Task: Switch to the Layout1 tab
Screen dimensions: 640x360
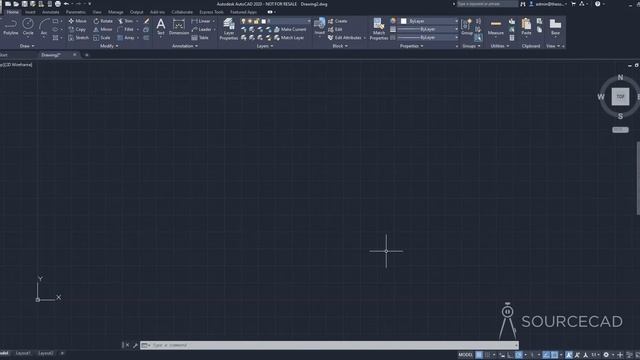Action: (23, 353)
